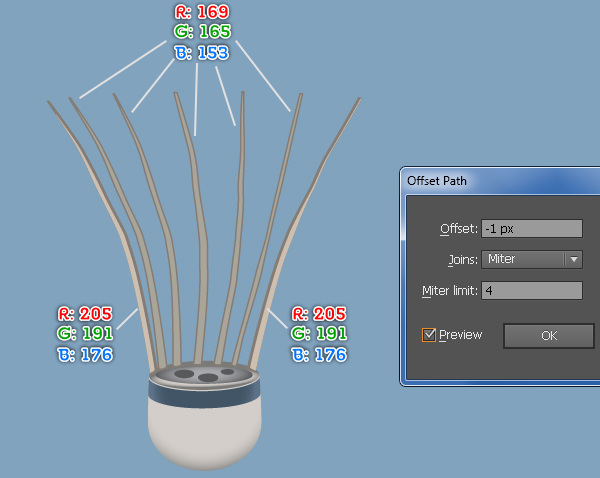Click the Offset Path dialog title bar
The width and height of the screenshot is (600, 478).
[501, 180]
